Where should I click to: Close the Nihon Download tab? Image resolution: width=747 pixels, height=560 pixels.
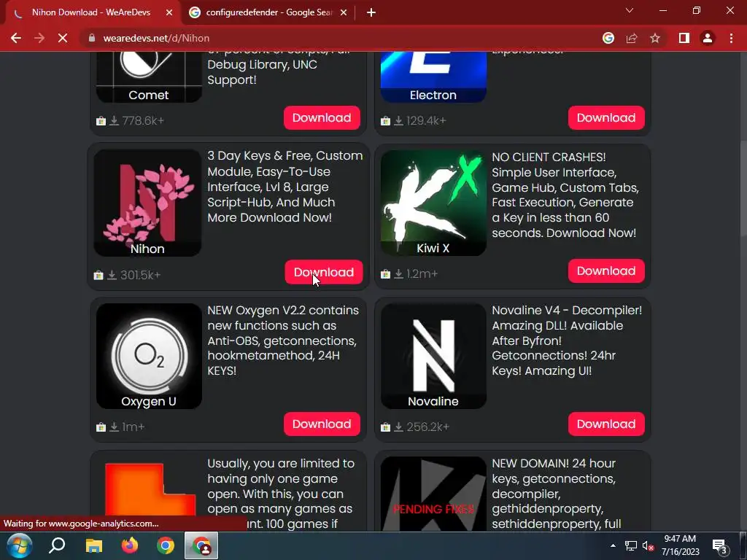tap(169, 13)
